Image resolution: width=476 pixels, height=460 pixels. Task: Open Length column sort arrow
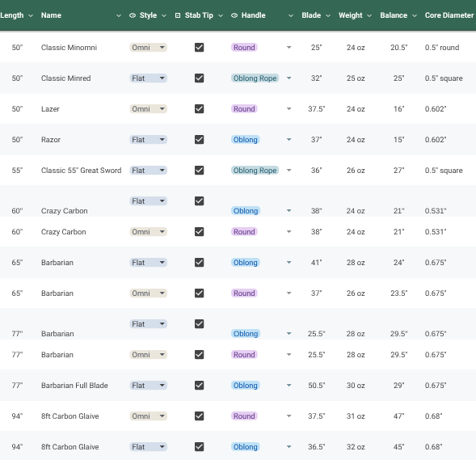[x=31, y=16]
